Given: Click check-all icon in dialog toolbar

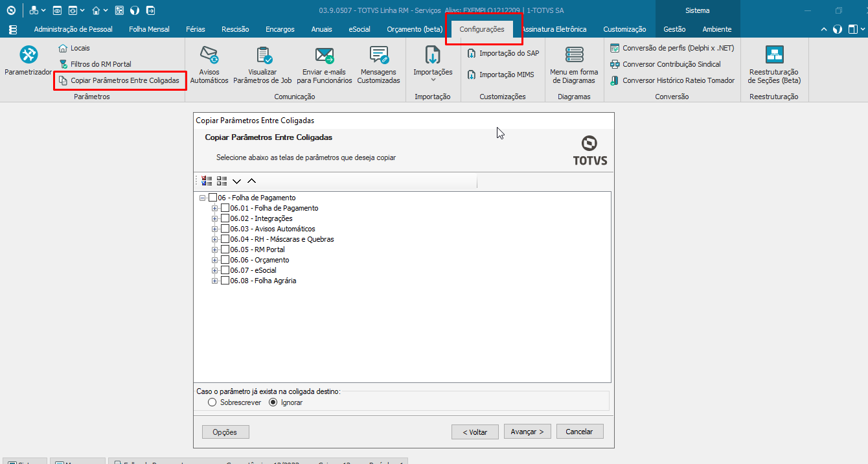Looking at the screenshot, I should (207, 181).
